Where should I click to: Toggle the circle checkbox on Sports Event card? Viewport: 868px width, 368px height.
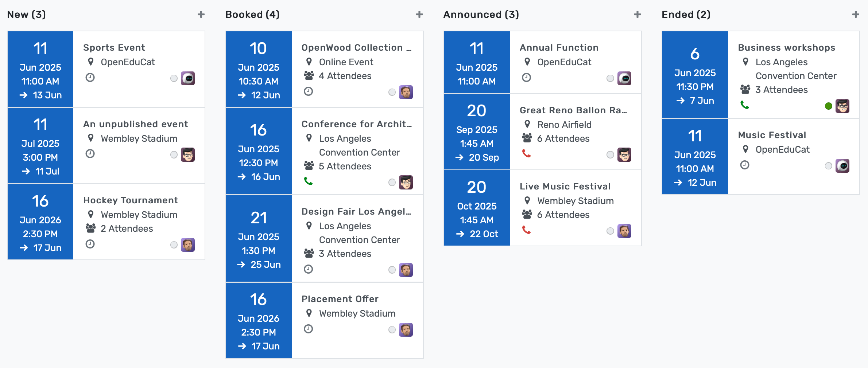174,78
